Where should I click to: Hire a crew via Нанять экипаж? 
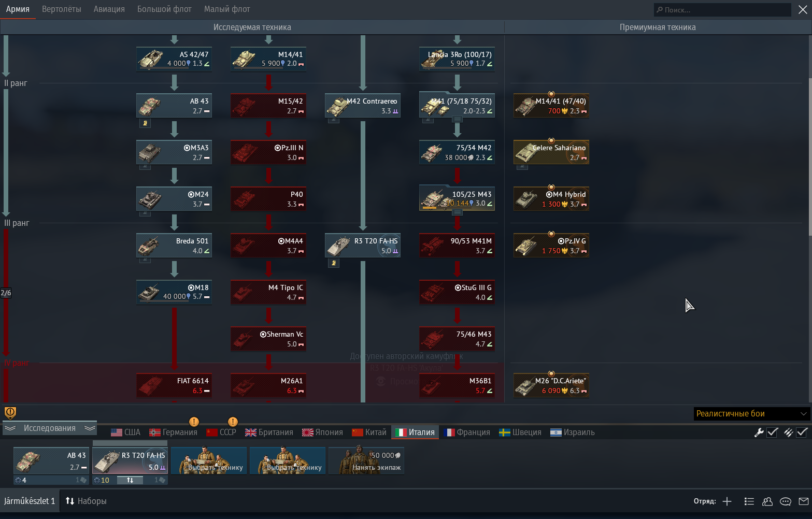[366, 461]
